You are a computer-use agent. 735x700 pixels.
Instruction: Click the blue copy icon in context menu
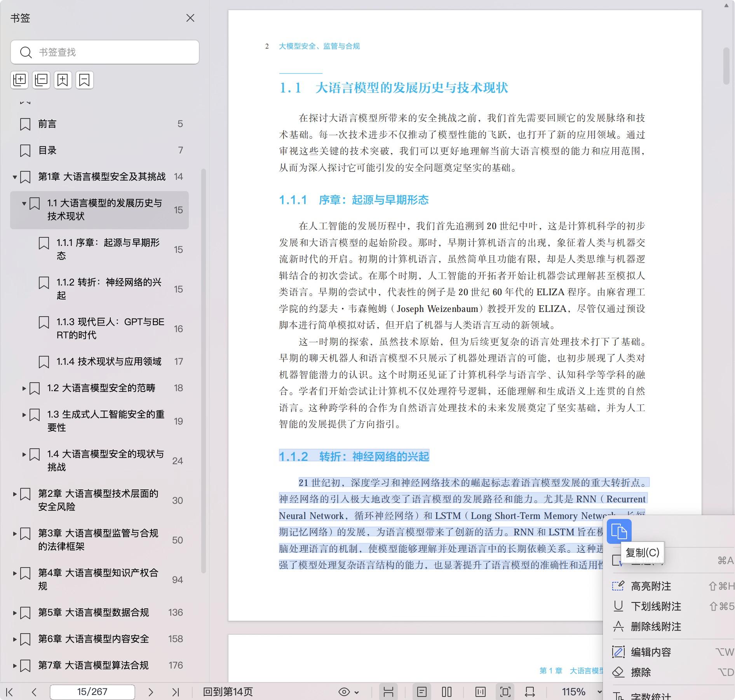click(619, 531)
